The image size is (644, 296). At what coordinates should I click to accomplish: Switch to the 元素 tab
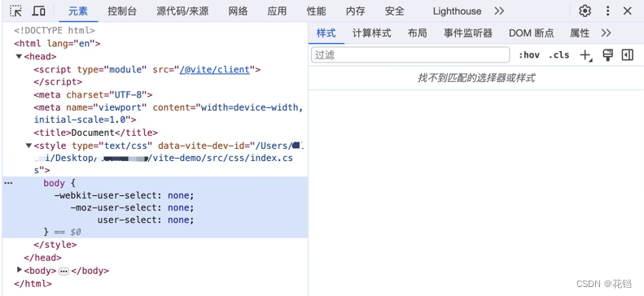[78, 11]
